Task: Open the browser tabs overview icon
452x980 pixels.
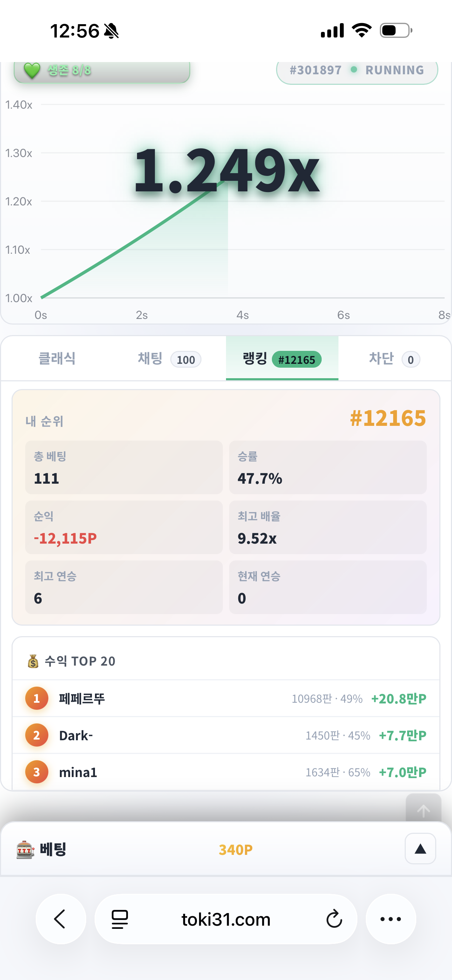Action: click(x=119, y=919)
